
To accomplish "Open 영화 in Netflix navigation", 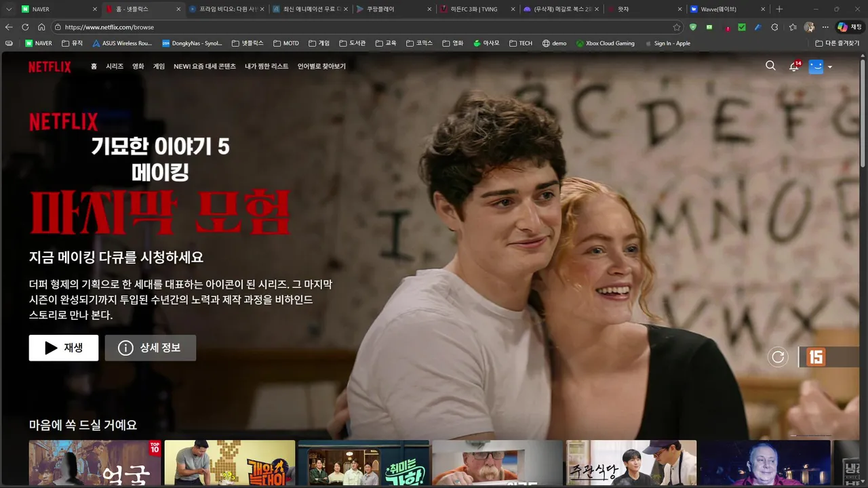I will pyautogui.click(x=138, y=66).
